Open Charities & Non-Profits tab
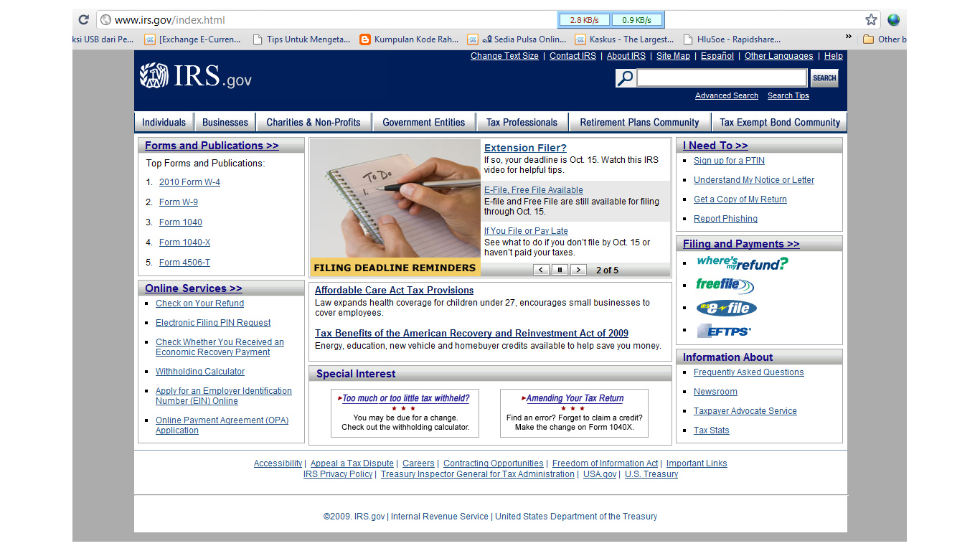The image size is (980, 551). pyautogui.click(x=314, y=123)
